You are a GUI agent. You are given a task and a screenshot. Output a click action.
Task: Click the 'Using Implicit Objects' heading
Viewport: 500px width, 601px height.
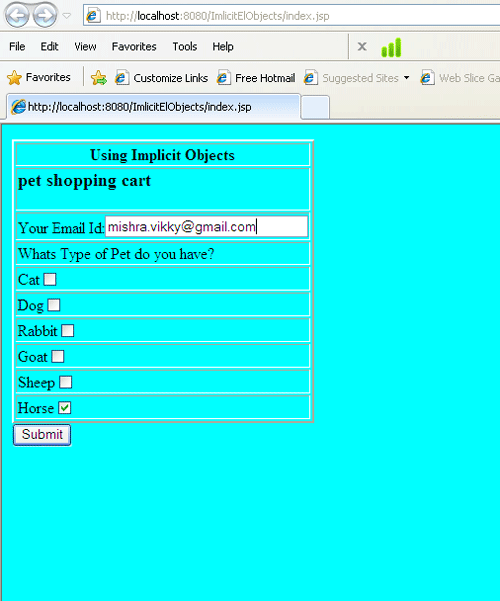point(163,155)
